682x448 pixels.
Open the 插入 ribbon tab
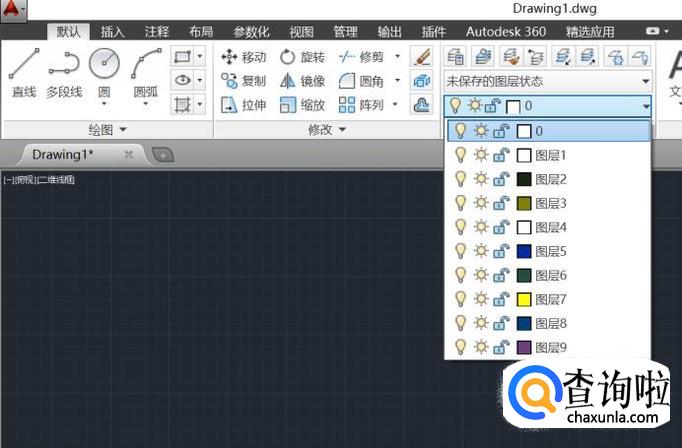coord(113,32)
